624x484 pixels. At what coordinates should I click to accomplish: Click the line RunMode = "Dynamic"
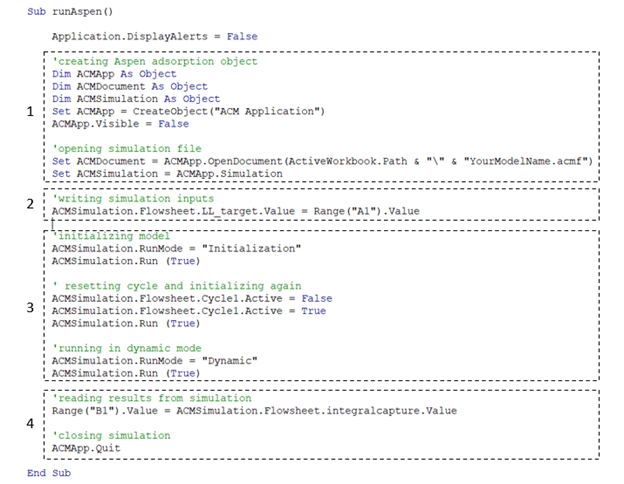pyautogui.click(x=154, y=361)
